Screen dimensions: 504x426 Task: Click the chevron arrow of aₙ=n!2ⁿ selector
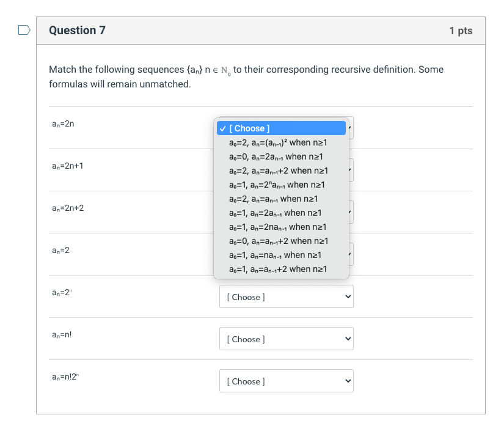click(348, 381)
